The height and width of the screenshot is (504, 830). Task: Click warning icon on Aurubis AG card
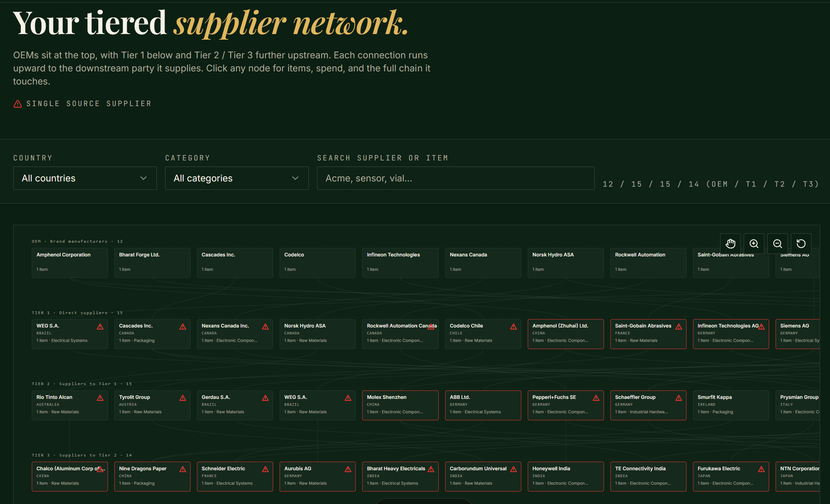pyautogui.click(x=348, y=469)
